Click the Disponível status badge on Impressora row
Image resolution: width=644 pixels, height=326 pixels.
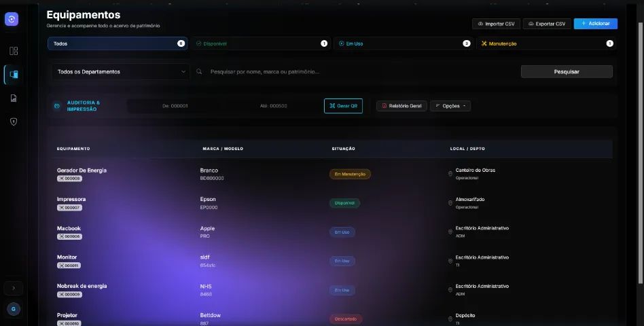344,203
